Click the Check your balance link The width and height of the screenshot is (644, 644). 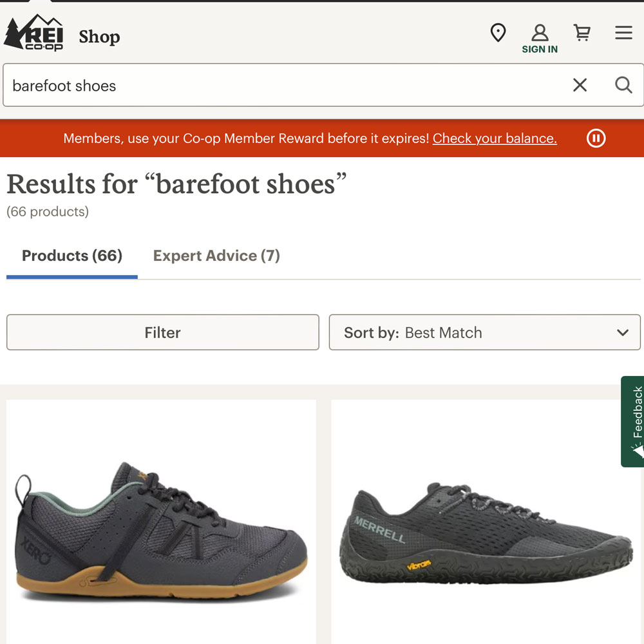(495, 138)
